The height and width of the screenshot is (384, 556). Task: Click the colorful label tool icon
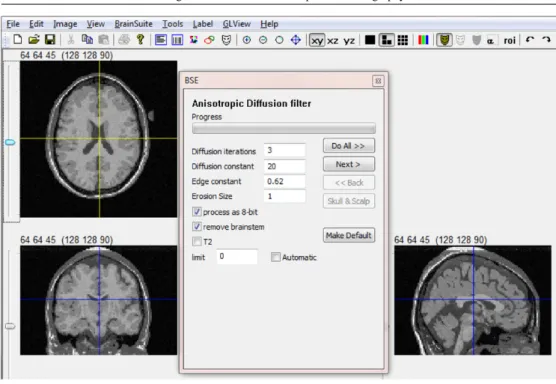click(x=194, y=40)
